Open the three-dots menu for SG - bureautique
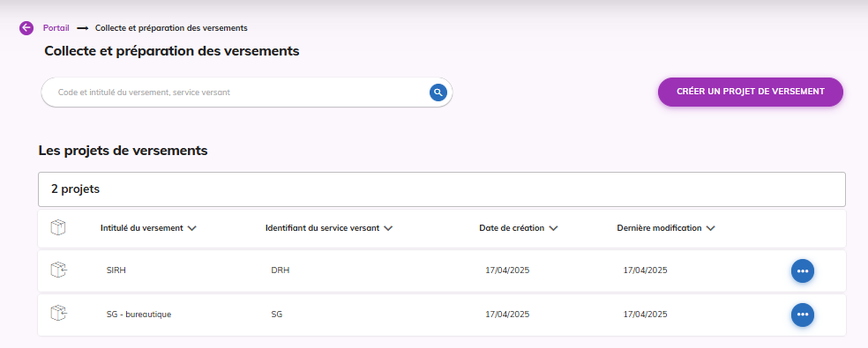Screen dimensions: 868x348 coord(802,315)
